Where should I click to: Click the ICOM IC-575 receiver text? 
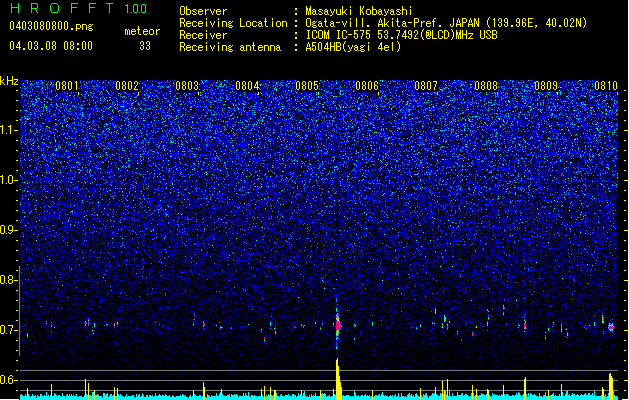click(x=401, y=35)
